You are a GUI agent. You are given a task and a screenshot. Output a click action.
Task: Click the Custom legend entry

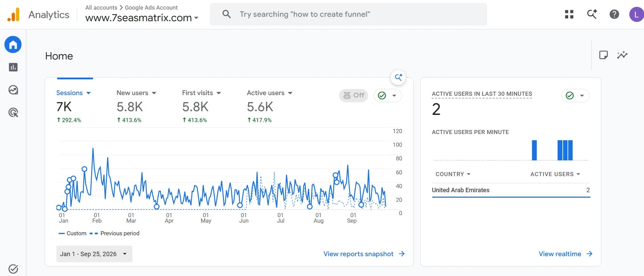click(x=72, y=233)
